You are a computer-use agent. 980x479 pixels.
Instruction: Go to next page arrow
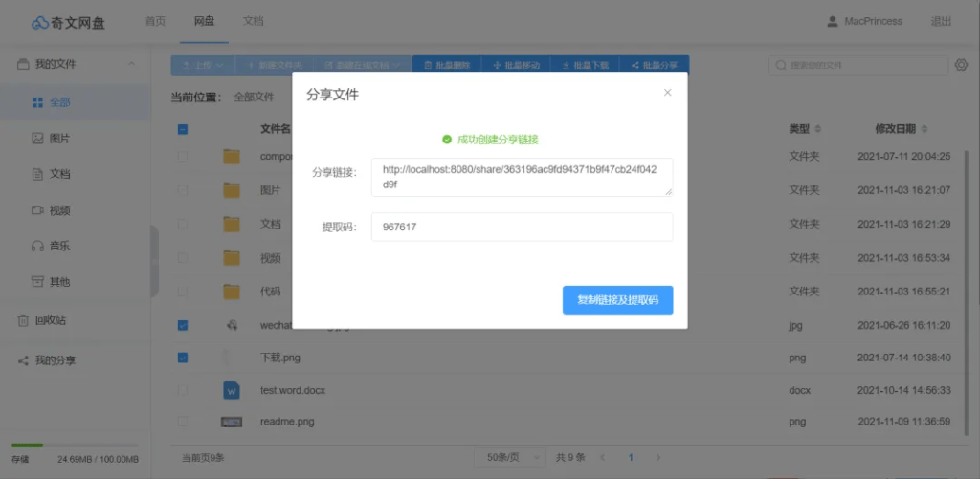(x=658, y=457)
